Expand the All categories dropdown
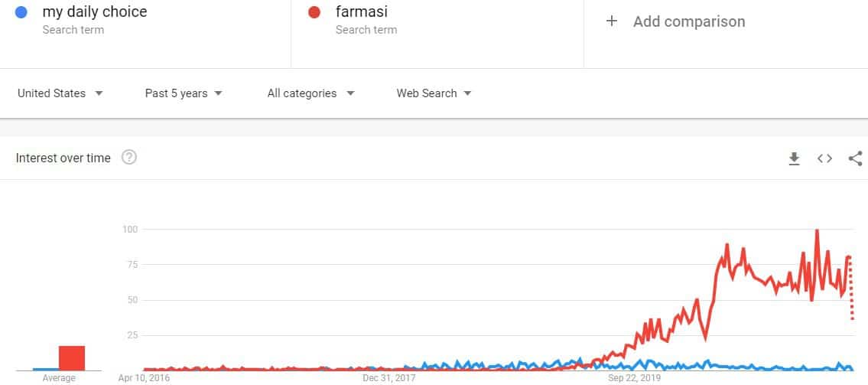 point(310,93)
